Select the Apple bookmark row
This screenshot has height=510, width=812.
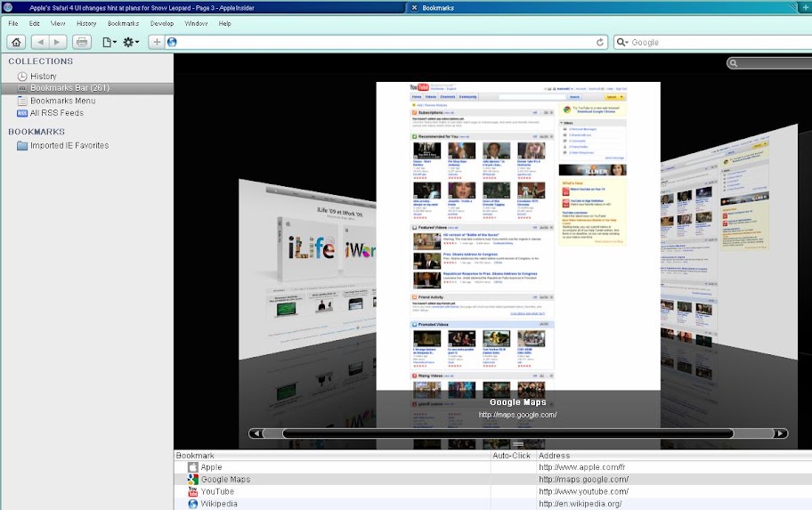[x=493, y=467]
